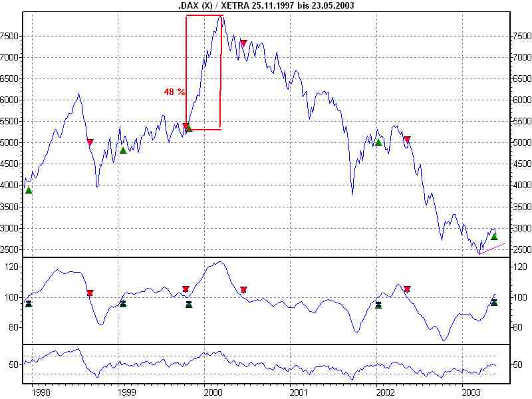The width and height of the screenshot is (532, 399).
Task: Select the '7000' value on the right price axis
Action: click(522, 57)
